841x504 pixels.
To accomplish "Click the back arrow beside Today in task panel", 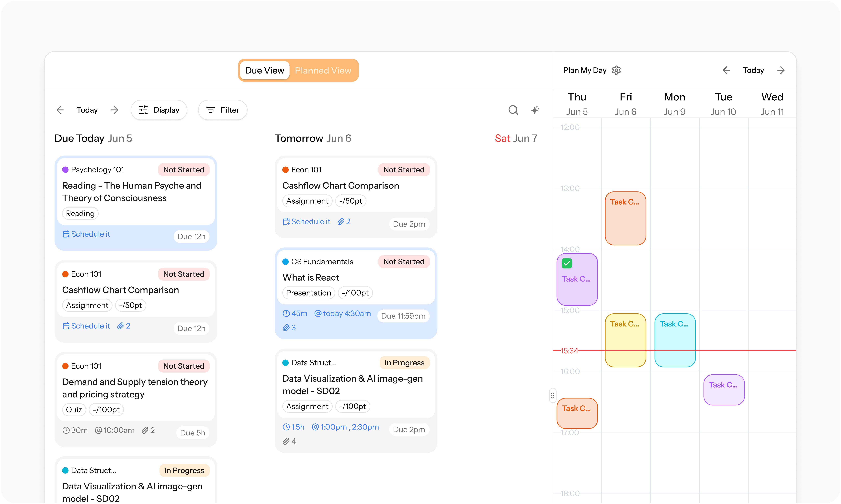I will point(60,110).
